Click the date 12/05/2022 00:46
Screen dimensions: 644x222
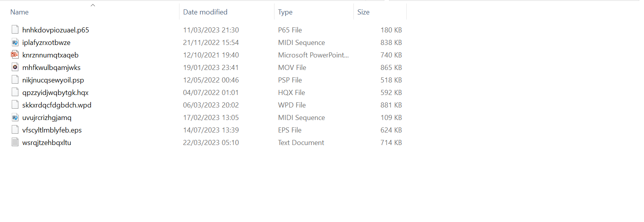(211, 80)
